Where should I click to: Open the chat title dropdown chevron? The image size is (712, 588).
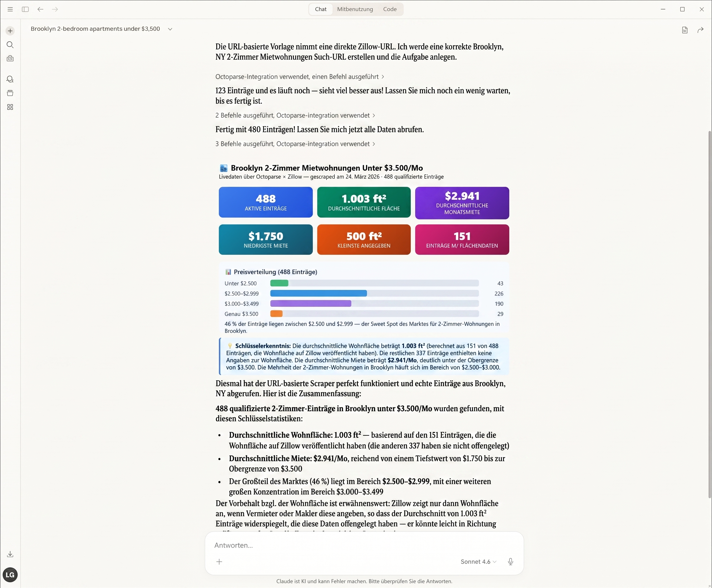[170, 29]
